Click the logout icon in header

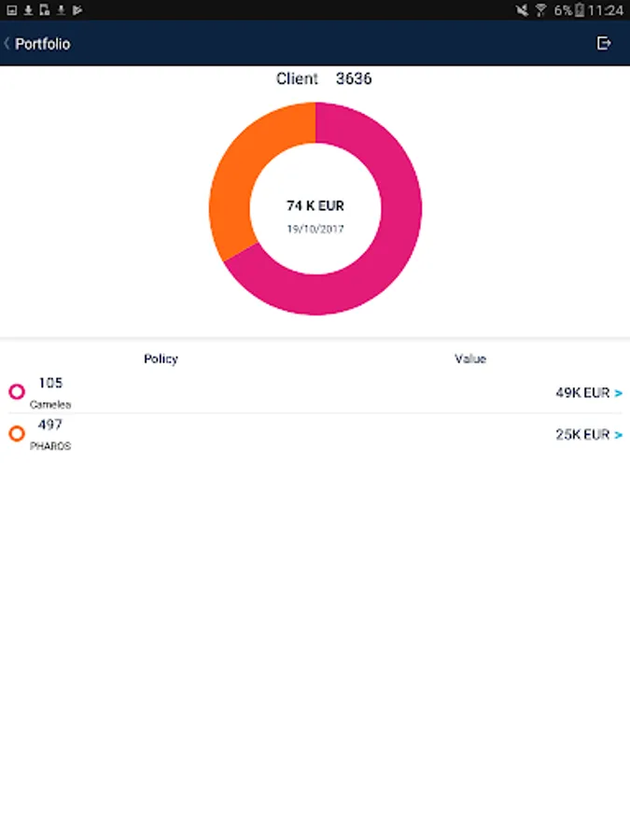(604, 43)
